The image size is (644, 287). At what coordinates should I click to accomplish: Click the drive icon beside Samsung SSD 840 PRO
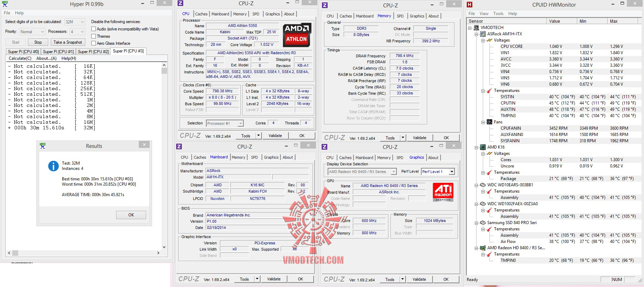pyautogui.click(x=483, y=223)
